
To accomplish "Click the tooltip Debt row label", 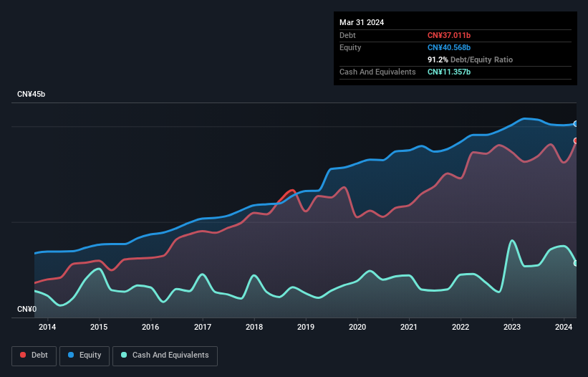I will [x=347, y=35].
